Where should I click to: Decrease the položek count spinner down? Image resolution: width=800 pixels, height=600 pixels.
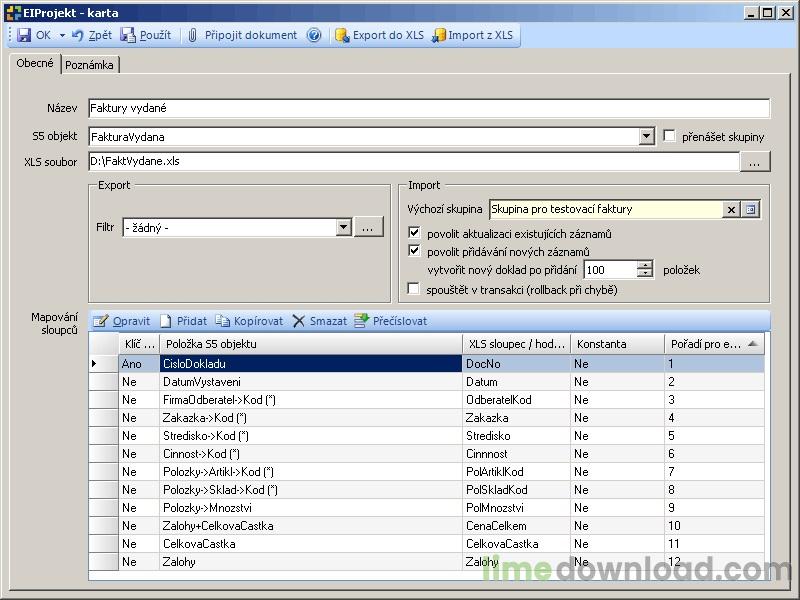pyautogui.click(x=645, y=274)
